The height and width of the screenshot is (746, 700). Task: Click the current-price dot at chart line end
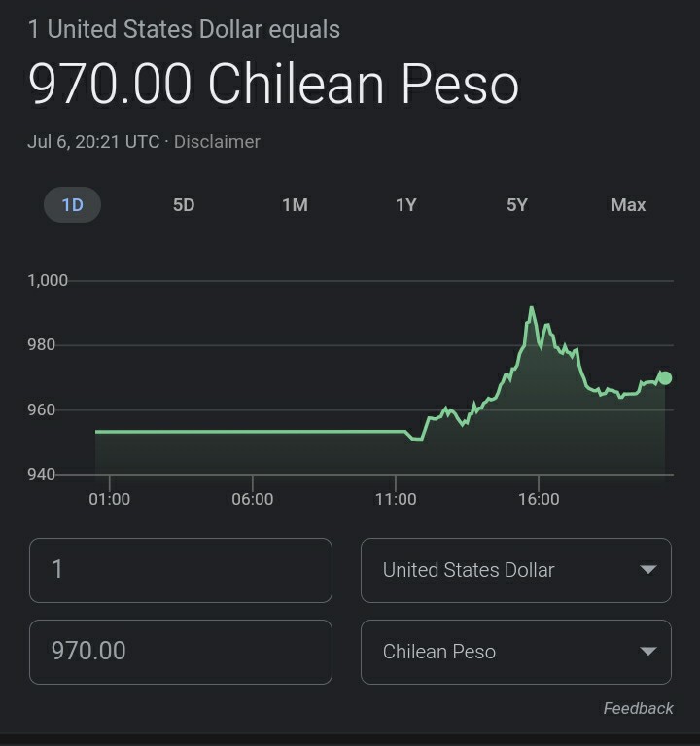[x=665, y=378]
